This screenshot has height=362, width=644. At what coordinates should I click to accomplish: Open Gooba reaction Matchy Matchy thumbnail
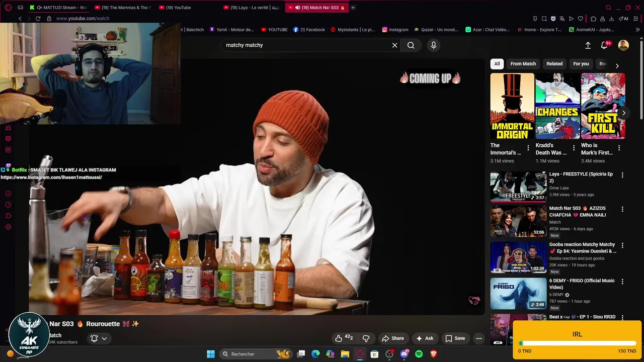(518, 257)
